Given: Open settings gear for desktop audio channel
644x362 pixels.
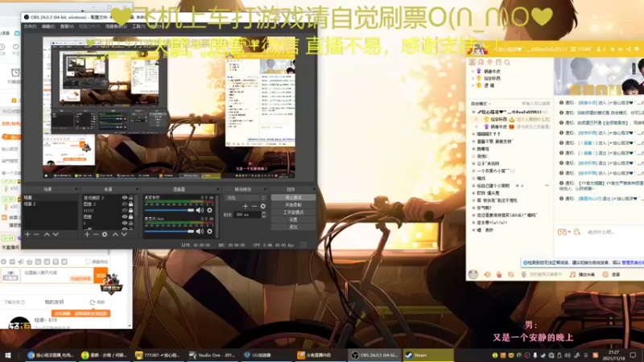Looking at the screenshot, I should pos(210,210).
